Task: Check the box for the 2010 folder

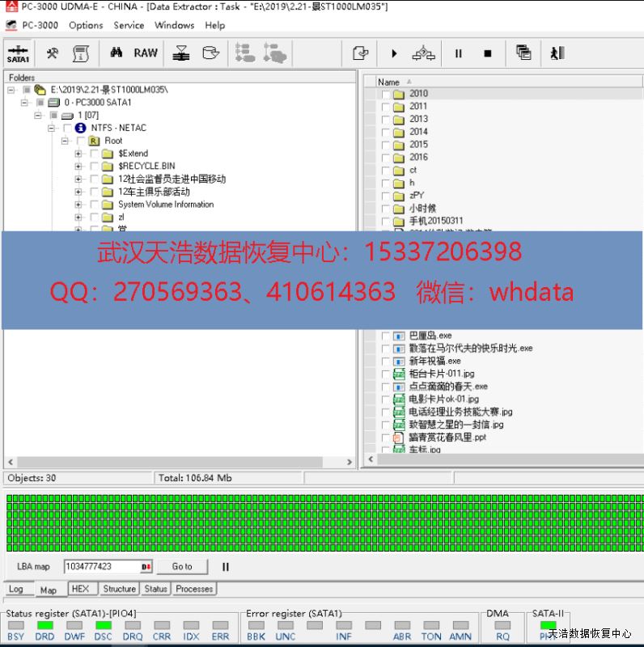Action: coord(386,94)
